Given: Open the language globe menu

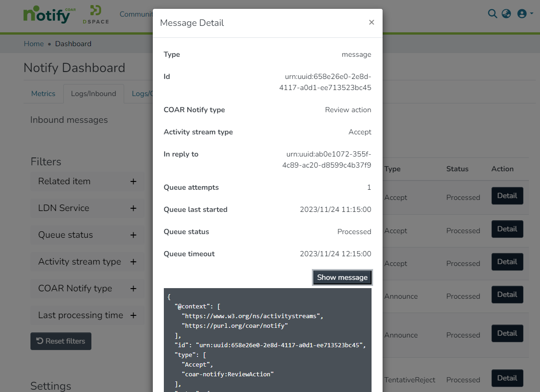Looking at the screenshot, I should [506, 13].
